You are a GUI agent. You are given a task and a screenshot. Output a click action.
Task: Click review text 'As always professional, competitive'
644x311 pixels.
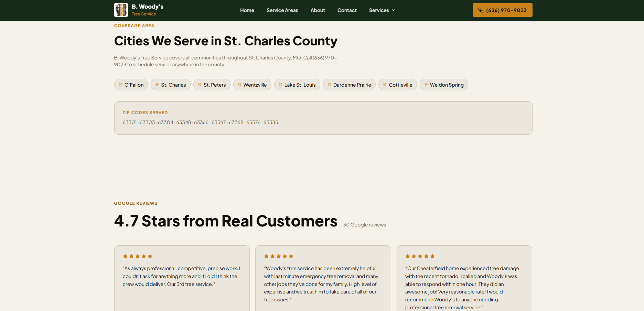pos(182,276)
